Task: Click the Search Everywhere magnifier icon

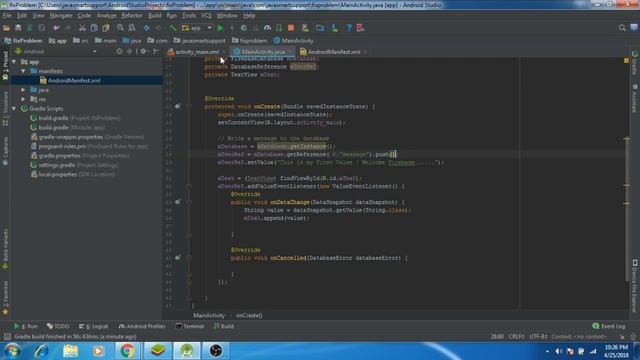Action: pyautogui.click(x=622, y=28)
